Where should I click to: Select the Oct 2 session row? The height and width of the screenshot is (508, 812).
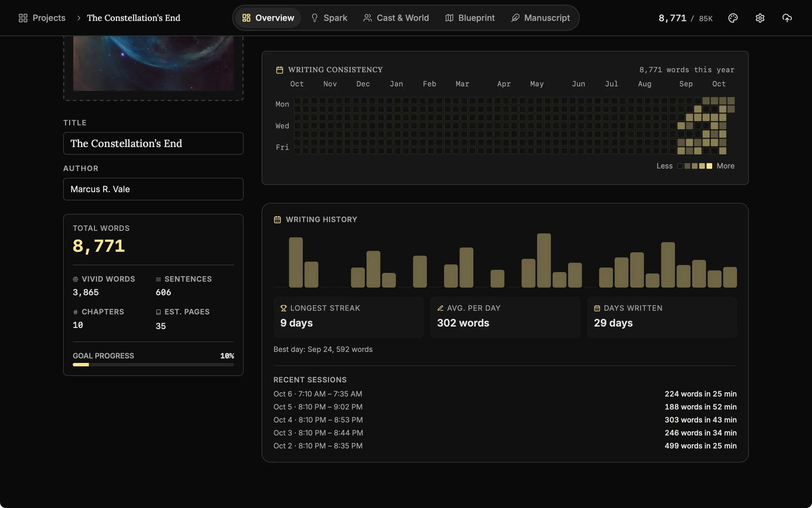point(505,446)
